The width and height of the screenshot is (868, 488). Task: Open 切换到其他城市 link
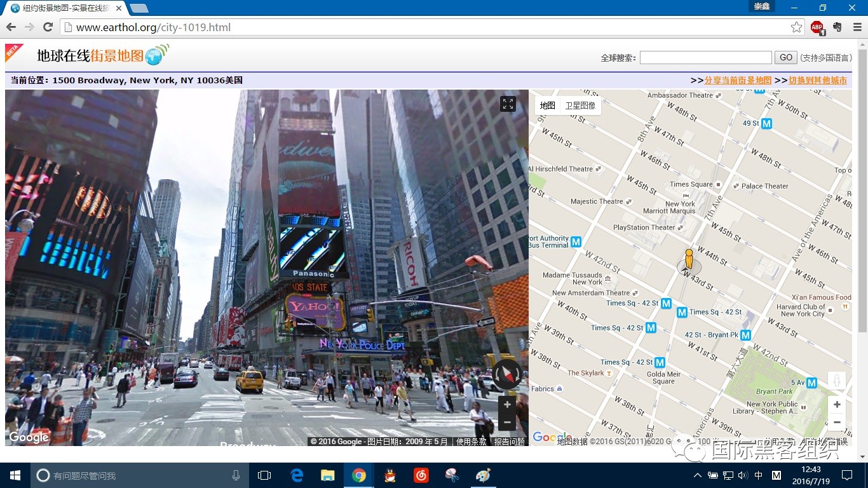(x=818, y=81)
